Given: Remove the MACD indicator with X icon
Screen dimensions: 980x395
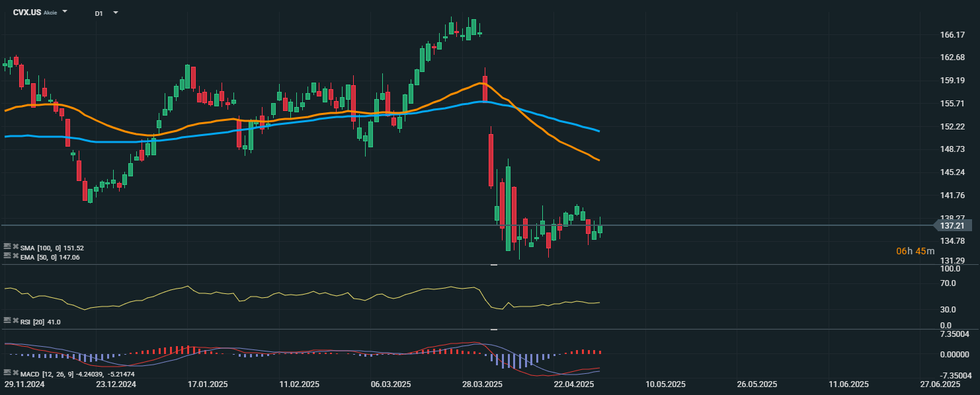Looking at the screenshot, I should pyautogui.click(x=16, y=373).
